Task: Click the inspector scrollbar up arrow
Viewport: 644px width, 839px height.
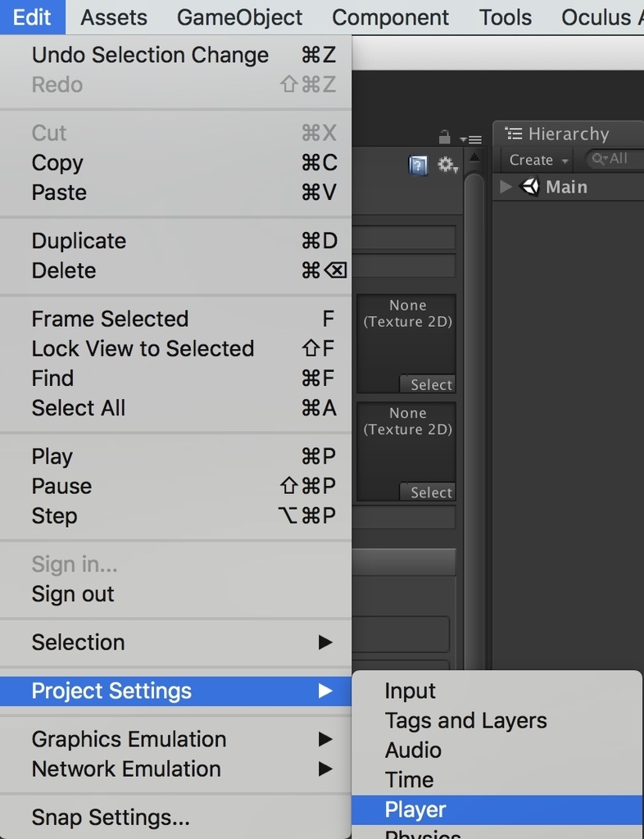Action: [x=474, y=156]
